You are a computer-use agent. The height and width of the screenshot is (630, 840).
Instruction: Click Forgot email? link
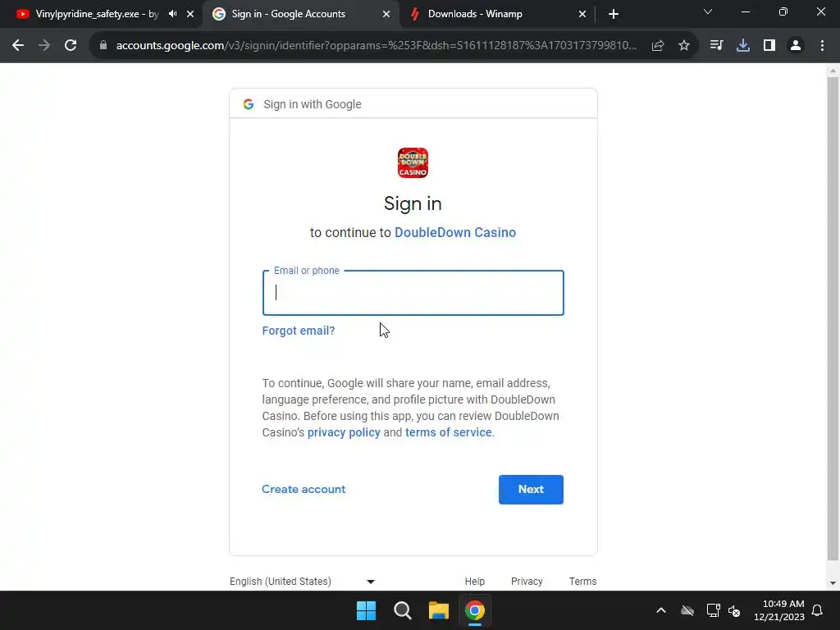click(299, 331)
